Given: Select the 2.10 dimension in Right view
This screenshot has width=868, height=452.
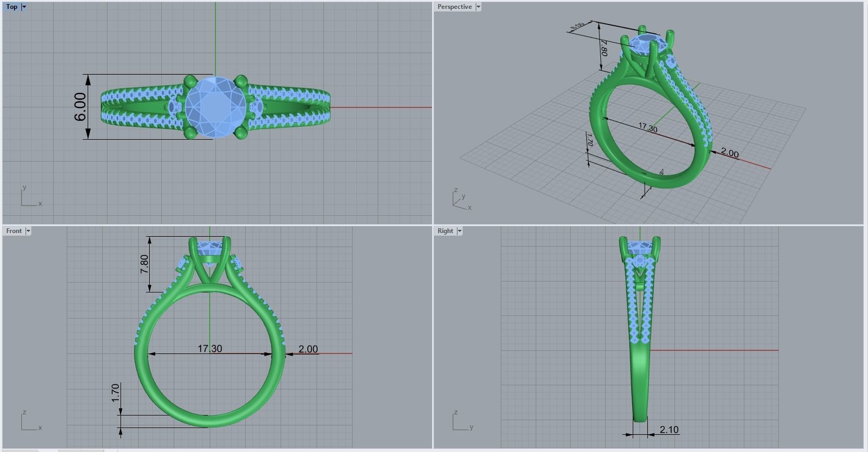Looking at the screenshot, I should tap(669, 430).
